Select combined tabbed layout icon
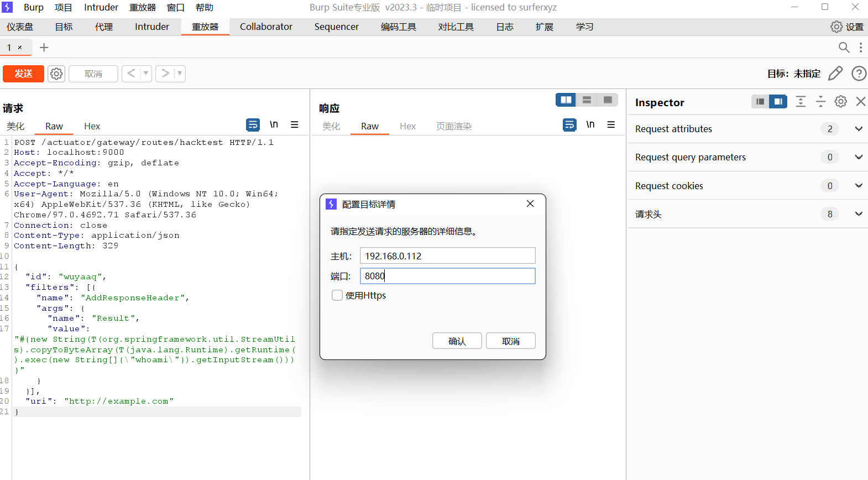Viewport: 868px width, 480px height. pyautogui.click(x=608, y=100)
